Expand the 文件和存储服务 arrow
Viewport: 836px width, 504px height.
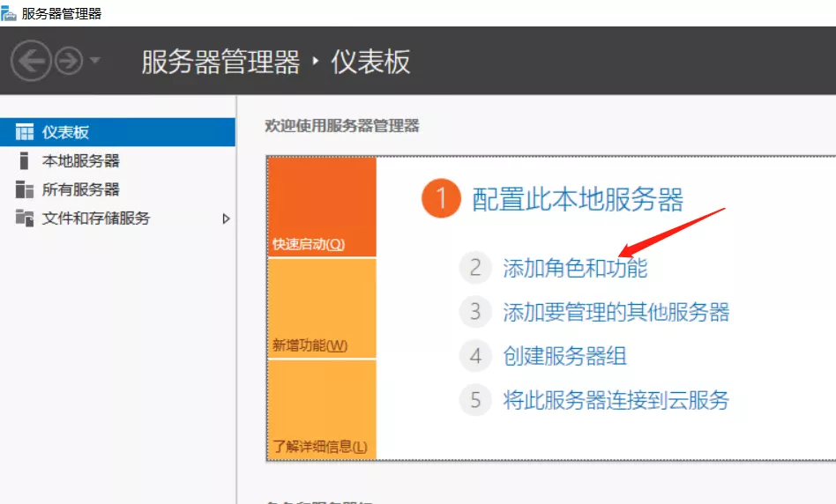(x=226, y=219)
